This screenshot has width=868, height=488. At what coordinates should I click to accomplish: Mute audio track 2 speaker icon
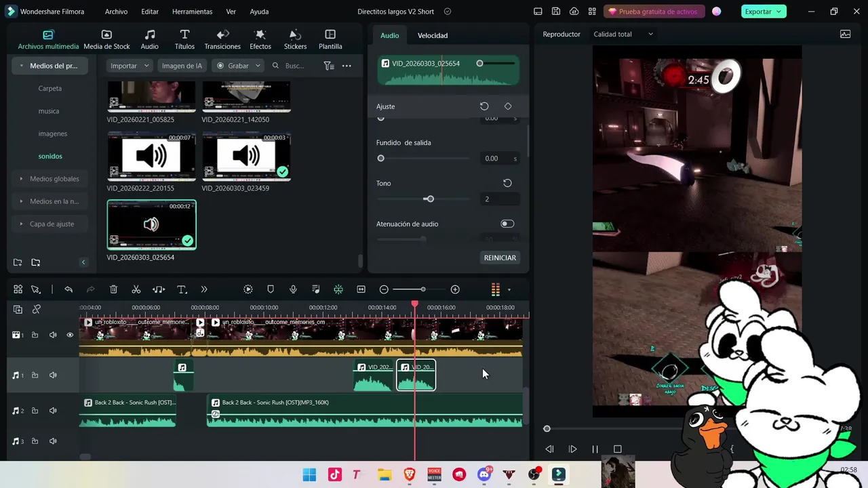[53, 411]
